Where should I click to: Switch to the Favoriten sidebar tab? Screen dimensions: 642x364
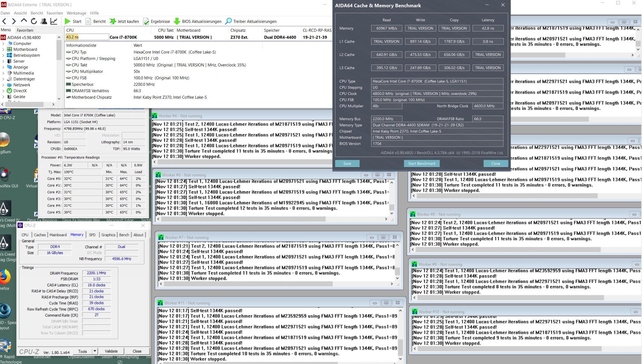click(25, 30)
